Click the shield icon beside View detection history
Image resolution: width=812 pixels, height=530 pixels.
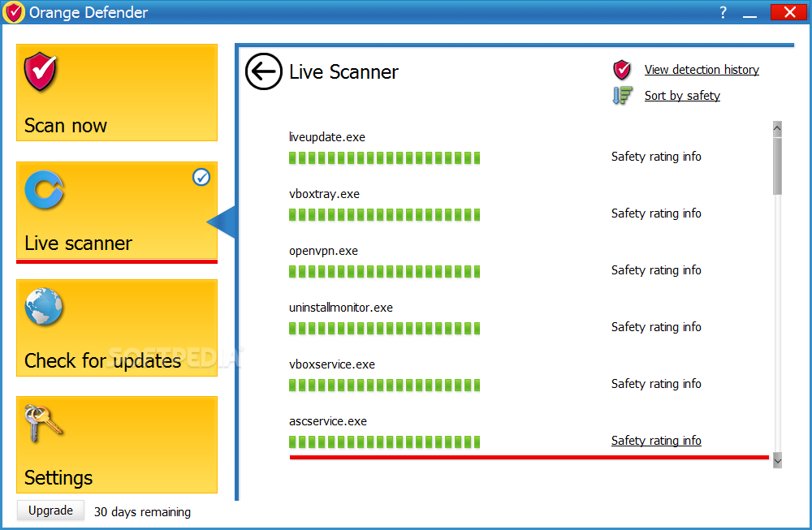coord(622,70)
